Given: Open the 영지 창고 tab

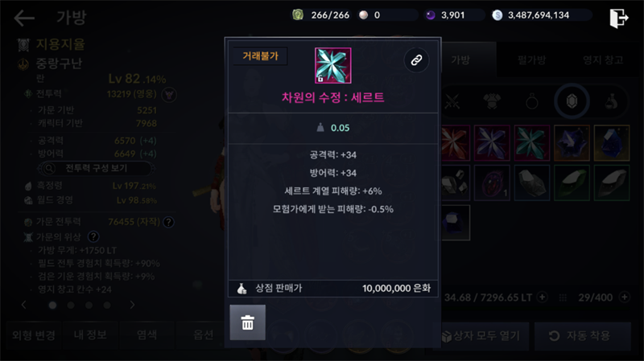Looking at the screenshot, I should [603, 60].
